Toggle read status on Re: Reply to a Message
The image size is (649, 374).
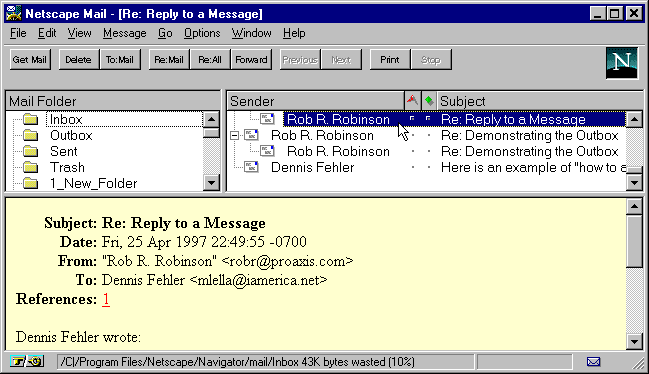coord(428,119)
